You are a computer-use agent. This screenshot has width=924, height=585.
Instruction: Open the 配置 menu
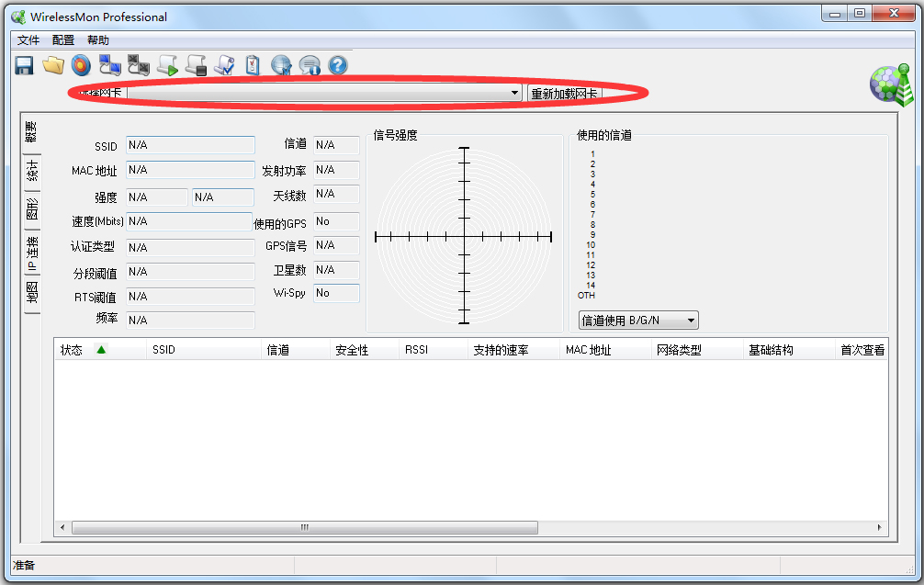63,40
